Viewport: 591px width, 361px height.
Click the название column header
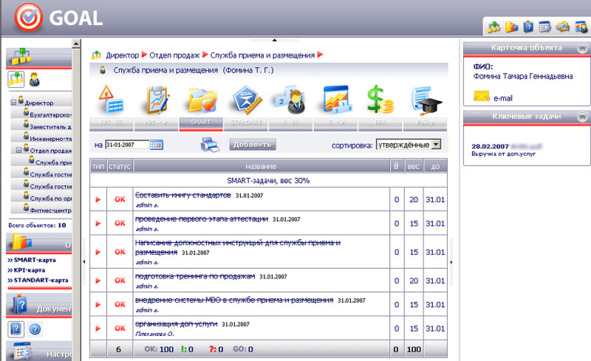(x=261, y=166)
